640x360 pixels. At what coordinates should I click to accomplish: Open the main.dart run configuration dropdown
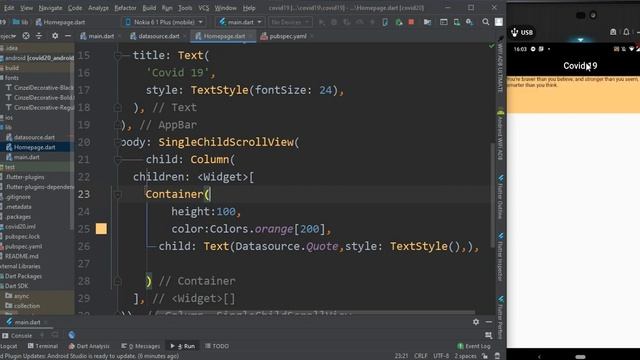240,22
